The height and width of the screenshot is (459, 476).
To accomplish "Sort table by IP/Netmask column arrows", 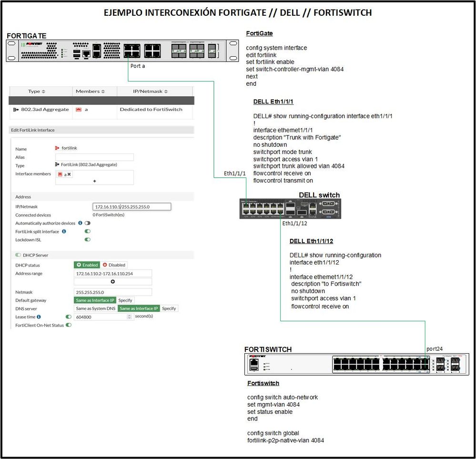I will point(166,92).
